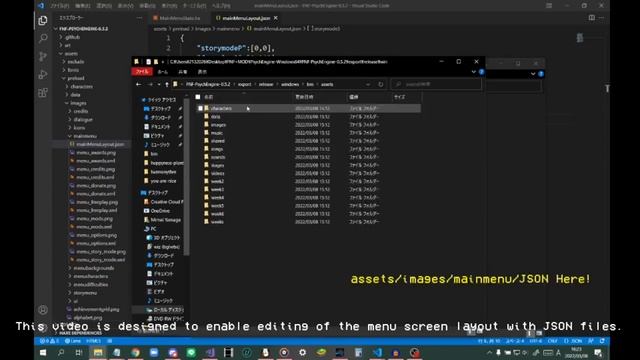640x360 pixels.
Task: Click the split editor icon in VS Code
Action: click(x=591, y=18)
